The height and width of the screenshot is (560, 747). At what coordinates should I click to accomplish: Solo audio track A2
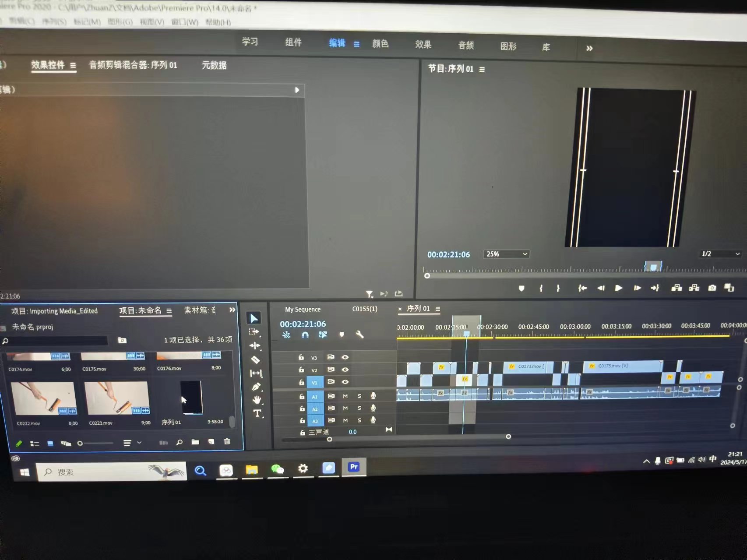[359, 408]
